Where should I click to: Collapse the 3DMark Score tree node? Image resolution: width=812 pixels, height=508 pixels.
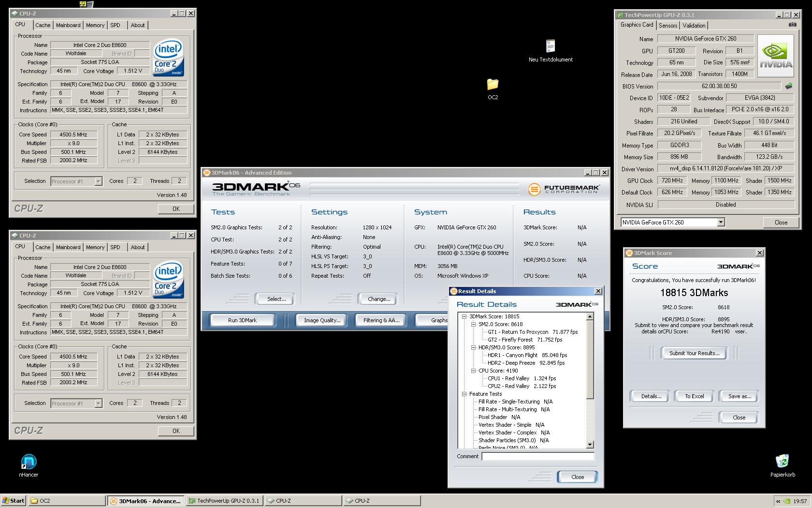pyautogui.click(x=464, y=316)
